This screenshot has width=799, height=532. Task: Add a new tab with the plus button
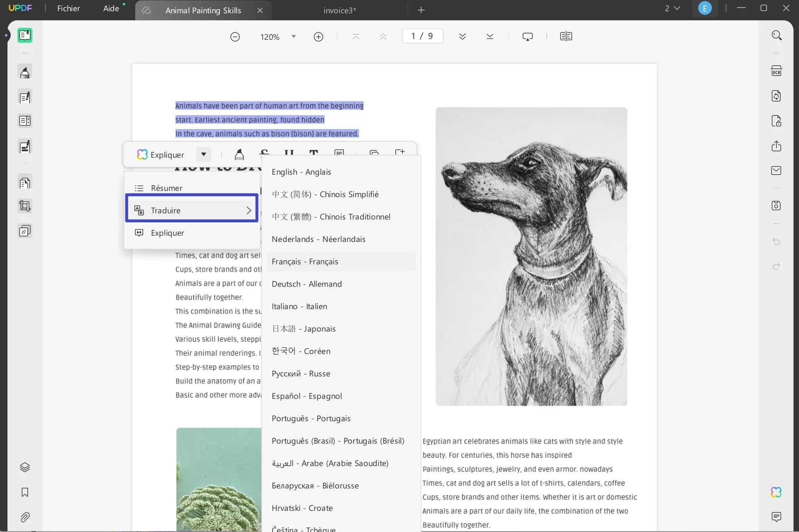(x=421, y=10)
